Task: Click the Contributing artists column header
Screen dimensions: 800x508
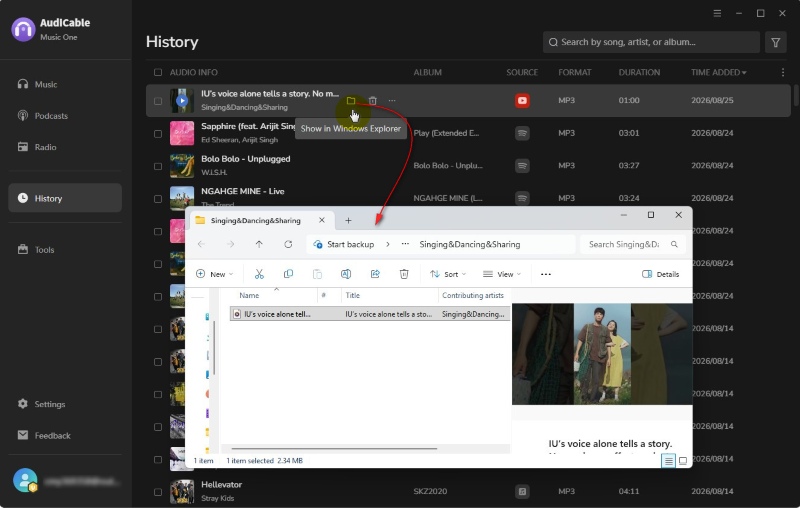Action: (x=474, y=295)
